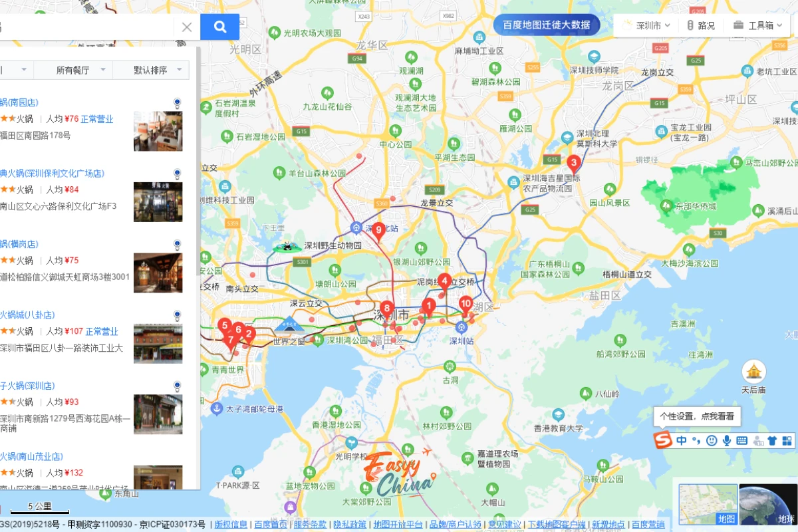Open 深圳保利文化广场店 hotpot result
Screen dimensions: 798x532
click(52, 173)
